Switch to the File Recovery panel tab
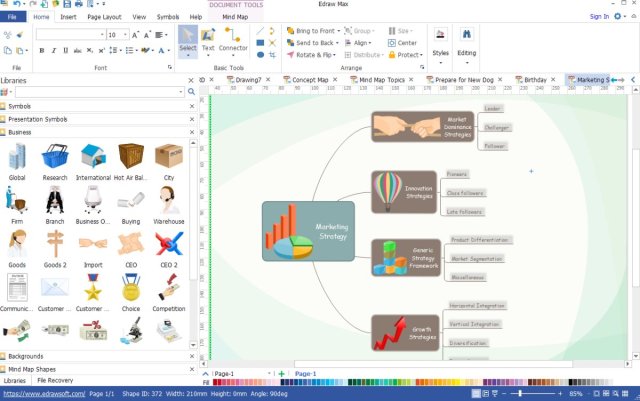This screenshot has width=640, height=401. tap(55, 381)
